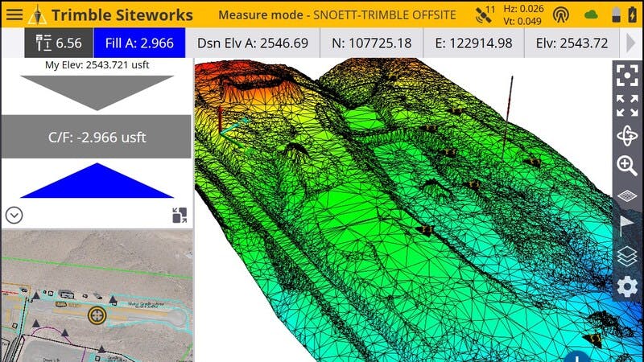The width and height of the screenshot is (644, 362).
Task: Click the Trimble Siteworks logo icon
Action: [37, 14]
